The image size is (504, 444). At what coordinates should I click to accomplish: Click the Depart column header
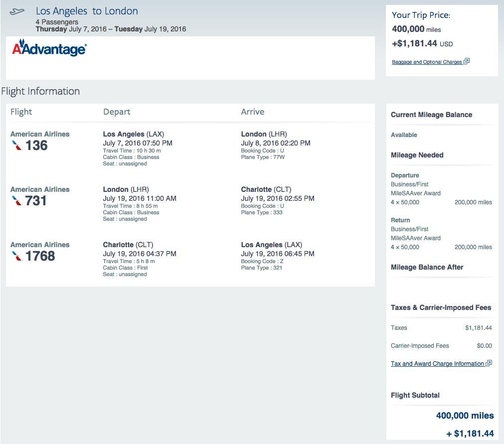(117, 112)
